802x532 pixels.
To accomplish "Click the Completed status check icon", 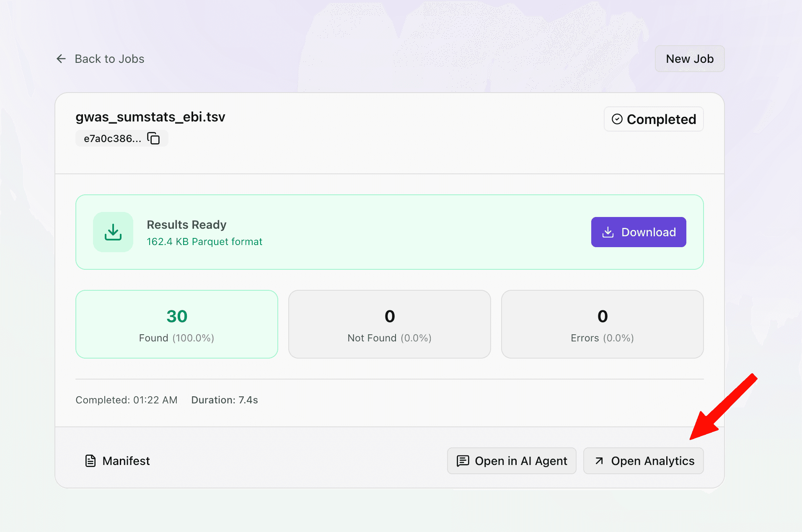I will tap(617, 119).
